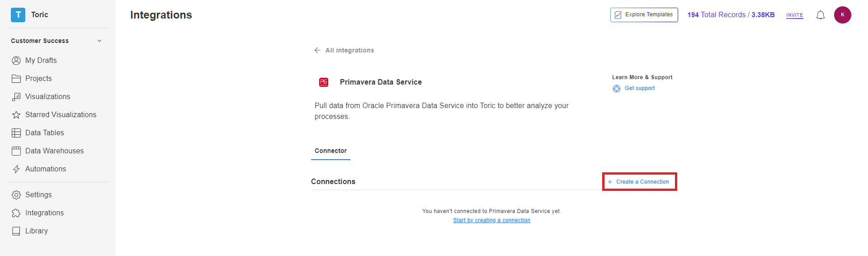Image resolution: width=868 pixels, height=256 pixels.
Task: Open My Drafts from sidebar
Action: [x=41, y=60]
